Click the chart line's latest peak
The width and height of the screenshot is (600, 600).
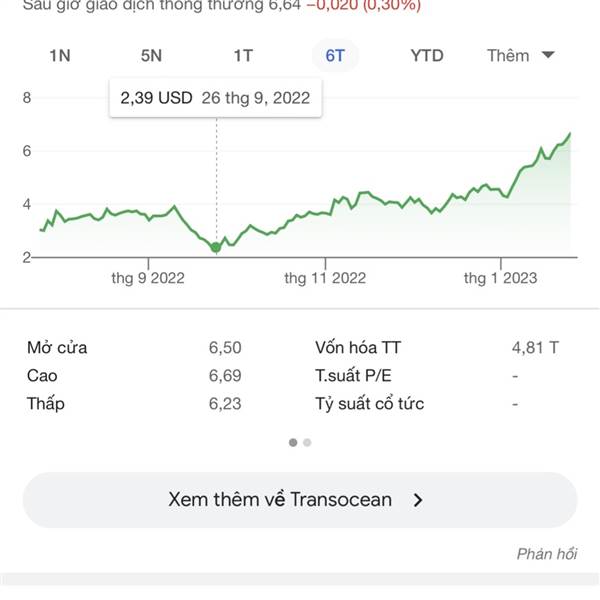tap(570, 134)
